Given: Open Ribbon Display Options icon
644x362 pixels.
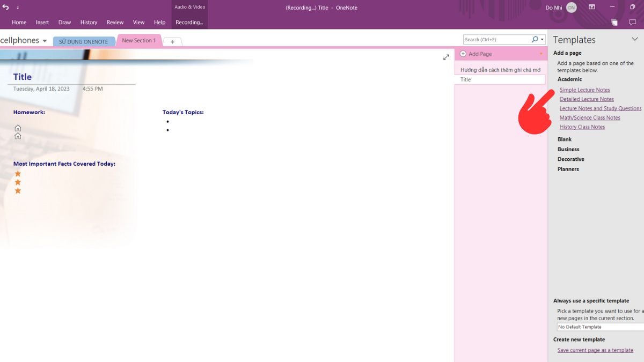Looking at the screenshot, I should [x=591, y=8].
